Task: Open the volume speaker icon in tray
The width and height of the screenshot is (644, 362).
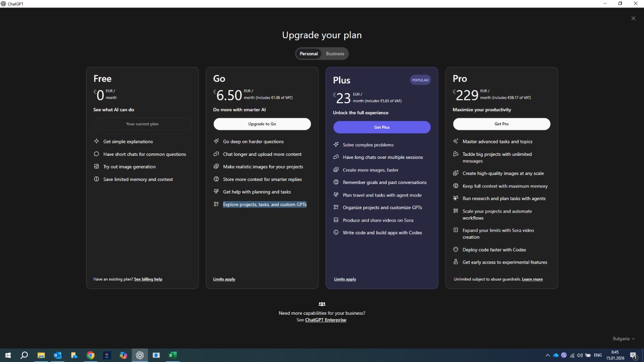Action: pos(580,355)
